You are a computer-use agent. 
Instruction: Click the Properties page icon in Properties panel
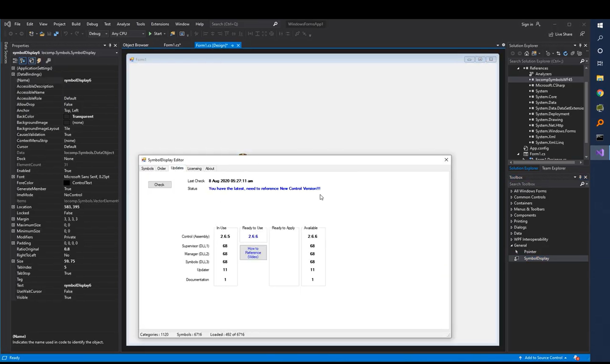(x=31, y=61)
